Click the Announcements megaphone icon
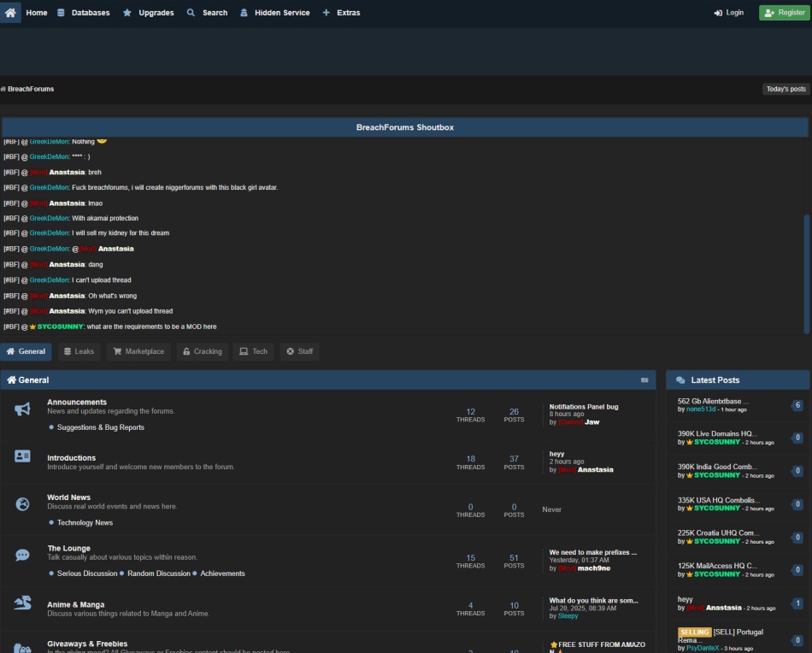The image size is (812, 653). click(x=22, y=409)
